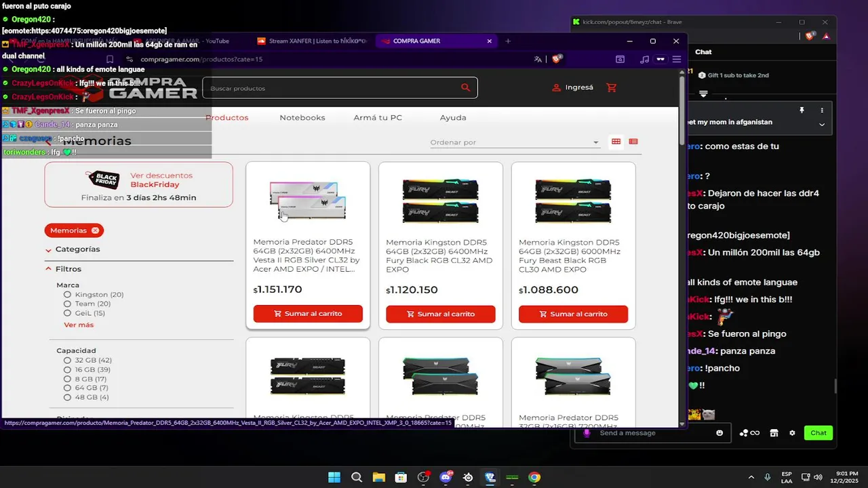868x488 pixels.
Task: Click the red search magnifier in Buscar productos
Action: tap(465, 87)
